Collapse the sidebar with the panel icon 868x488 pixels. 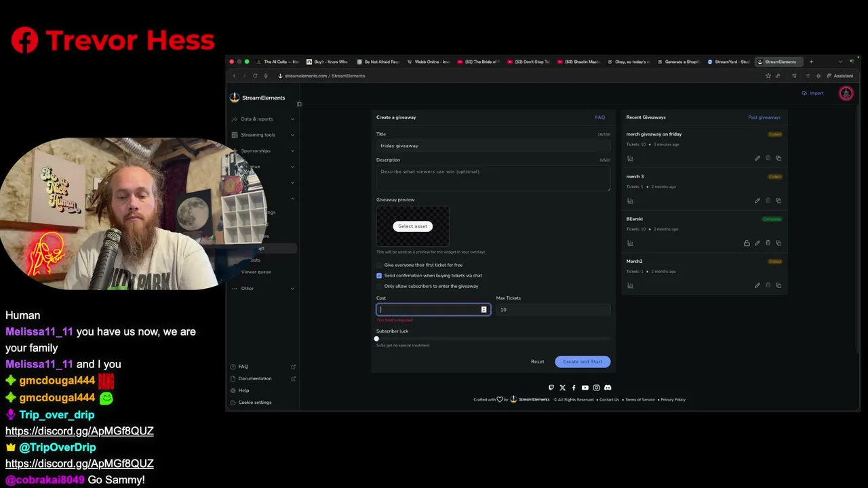coord(299,104)
